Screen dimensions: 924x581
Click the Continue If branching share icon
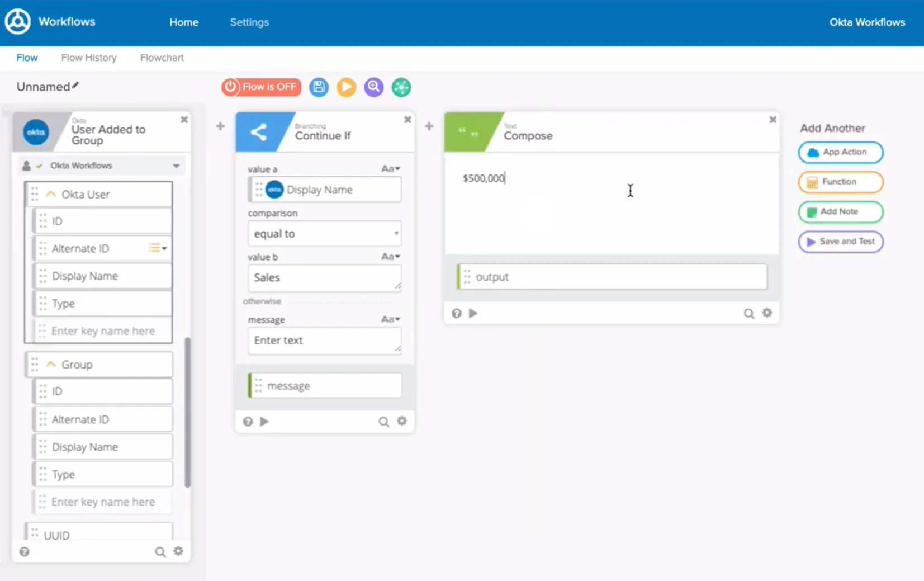(258, 132)
